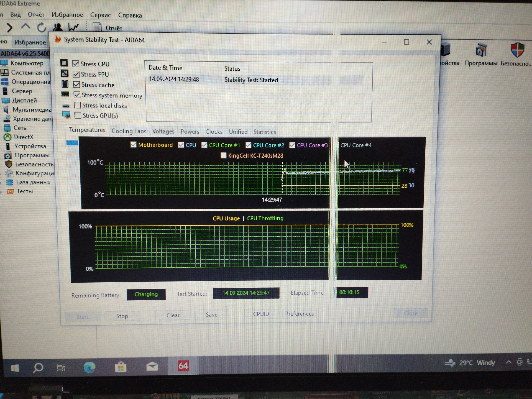Expand the Тесты tree node arrow
Image resolution: width=532 pixels, height=399 pixels.
click(1, 192)
